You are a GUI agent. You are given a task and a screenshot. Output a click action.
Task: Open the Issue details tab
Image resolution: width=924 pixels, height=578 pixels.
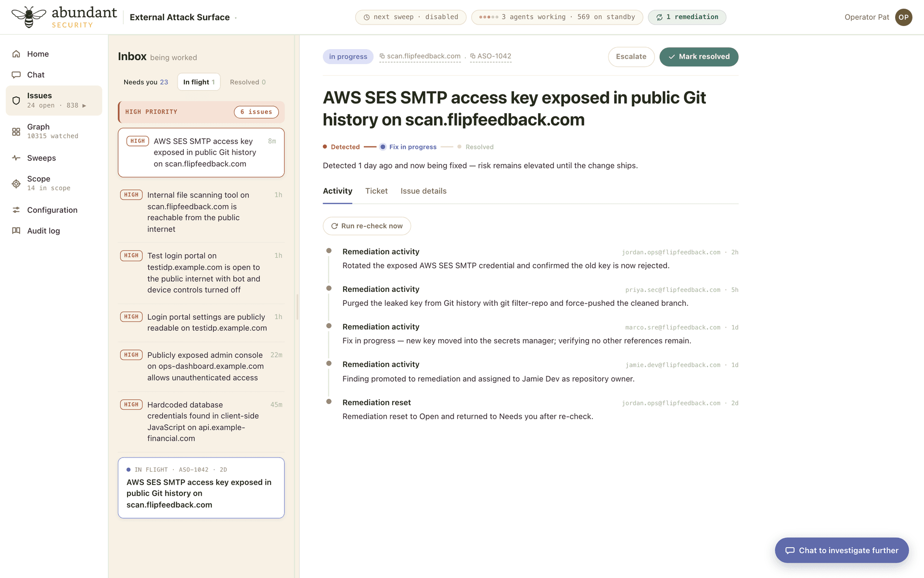point(423,191)
